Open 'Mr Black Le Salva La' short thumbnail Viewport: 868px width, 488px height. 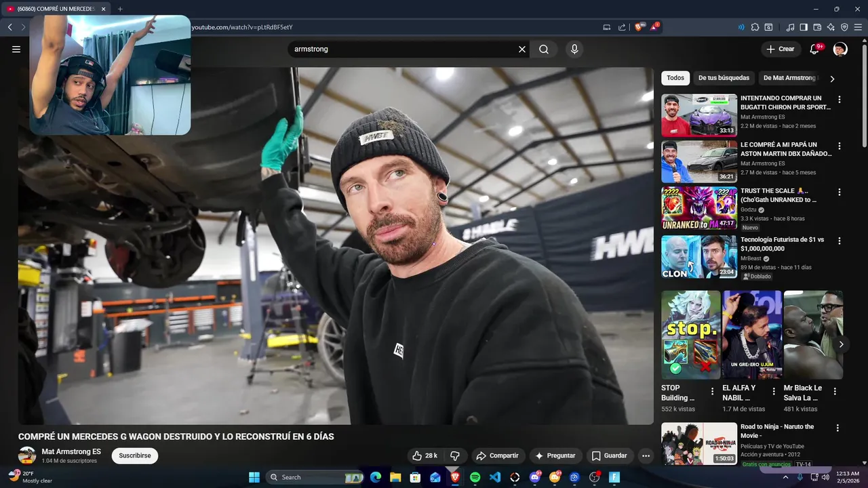(x=813, y=335)
